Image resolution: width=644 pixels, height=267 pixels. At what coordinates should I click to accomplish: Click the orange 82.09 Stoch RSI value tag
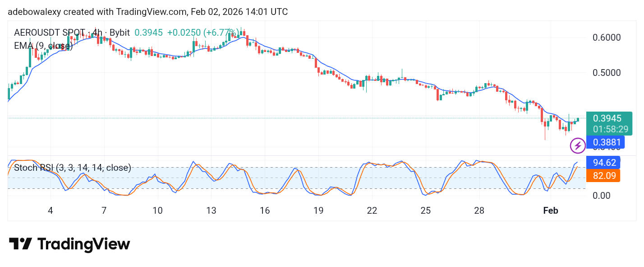pos(604,175)
